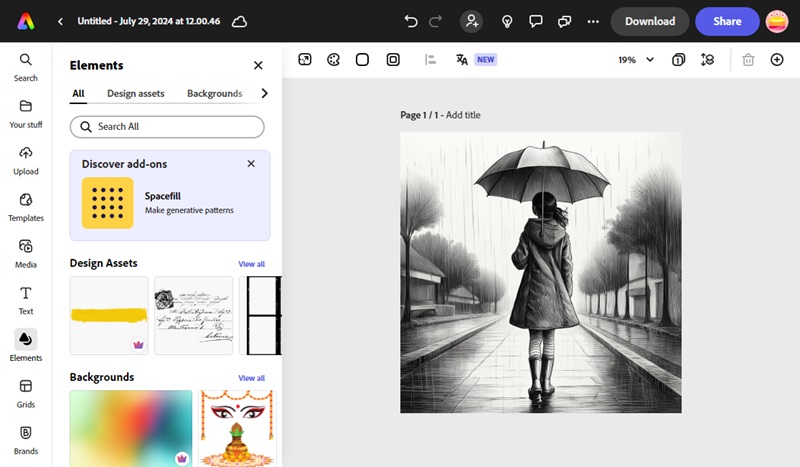Delete page with the trash icon

(x=748, y=60)
